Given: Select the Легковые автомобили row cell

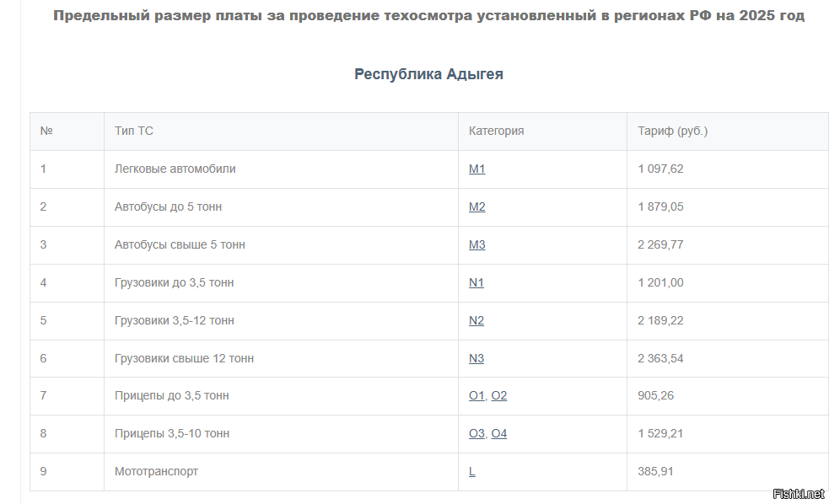Looking at the screenshot, I should tap(282, 169).
